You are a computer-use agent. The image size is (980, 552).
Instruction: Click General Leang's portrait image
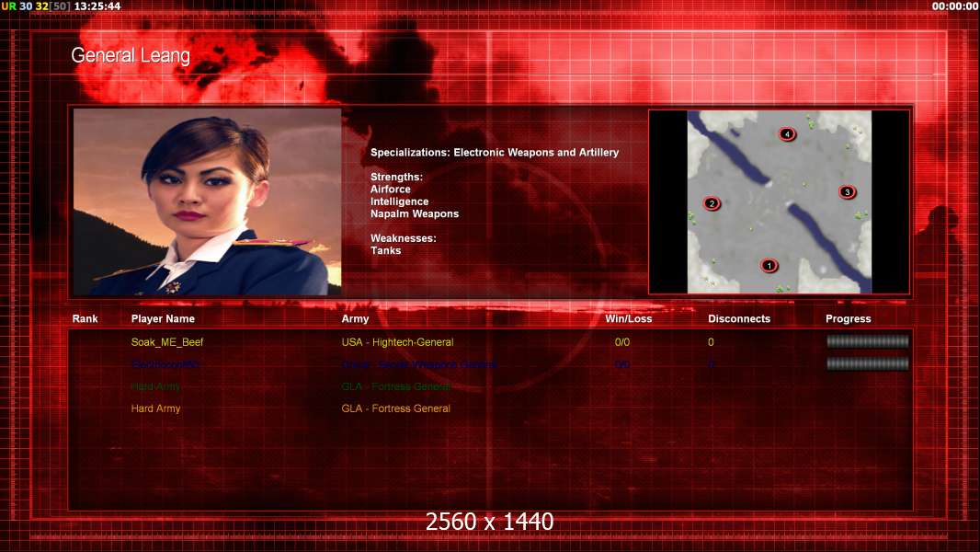207,201
